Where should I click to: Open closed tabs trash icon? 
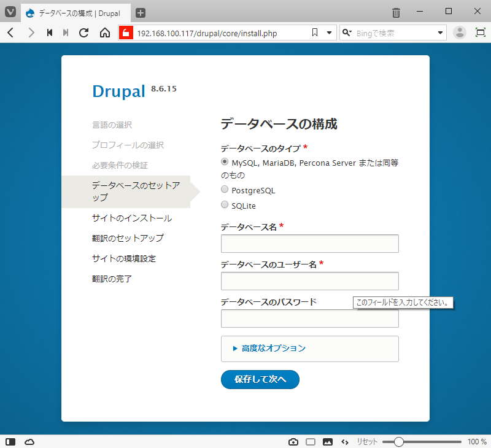tap(396, 13)
